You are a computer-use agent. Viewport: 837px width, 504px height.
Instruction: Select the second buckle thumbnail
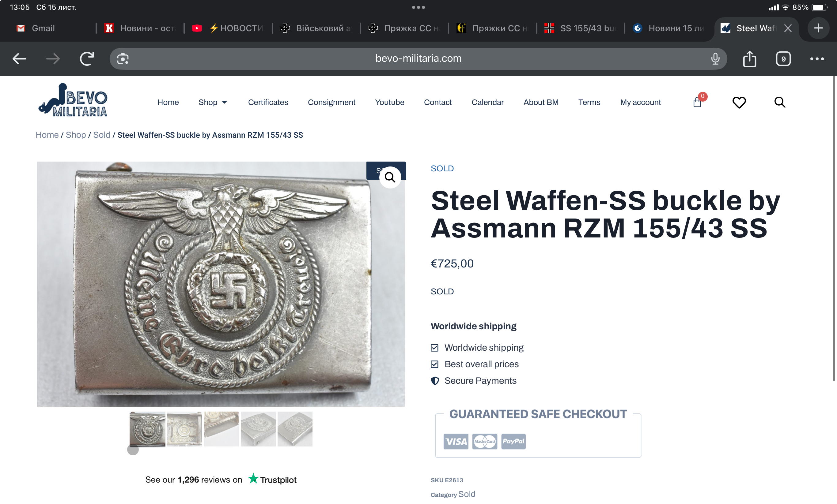click(184, 429)
